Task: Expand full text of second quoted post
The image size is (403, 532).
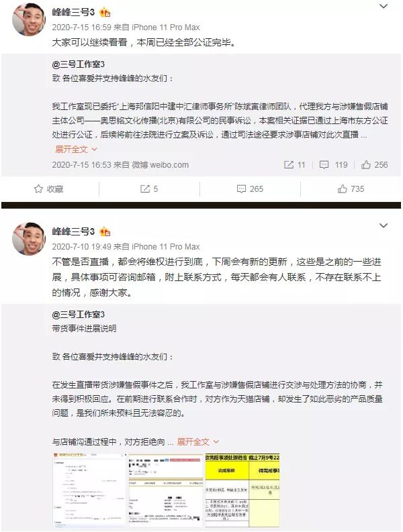Action: [197, 441]
